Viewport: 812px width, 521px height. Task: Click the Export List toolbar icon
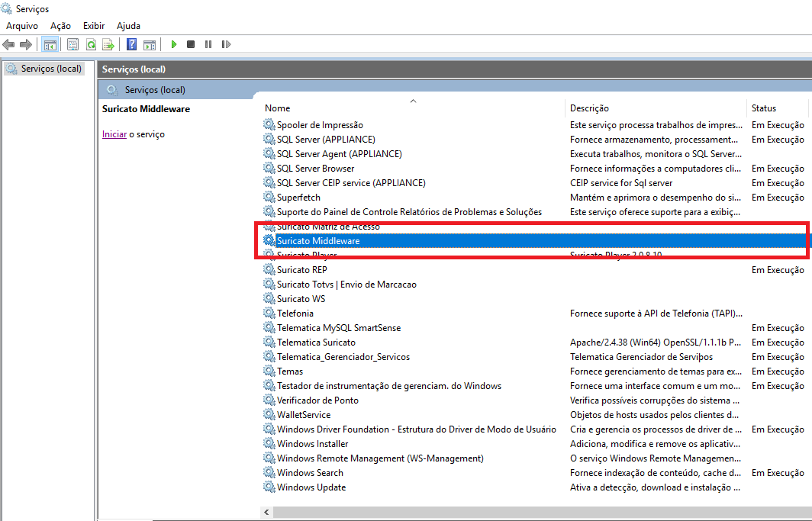(x=108, y=44)
